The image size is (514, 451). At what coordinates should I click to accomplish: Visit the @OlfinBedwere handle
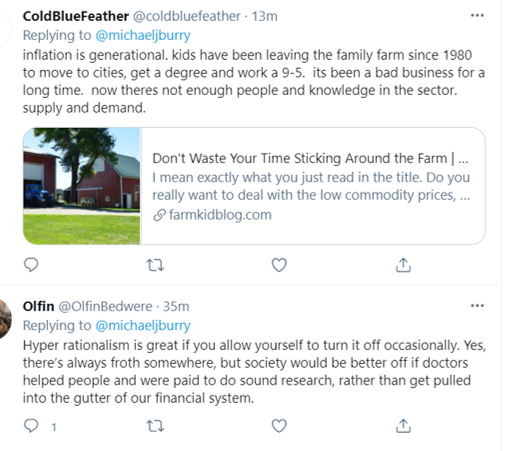[105, 306]
